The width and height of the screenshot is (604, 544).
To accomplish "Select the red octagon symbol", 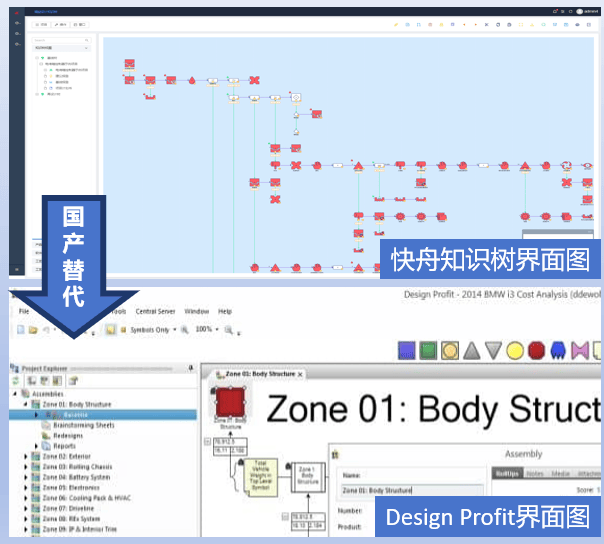I will [x=536, y=351].
